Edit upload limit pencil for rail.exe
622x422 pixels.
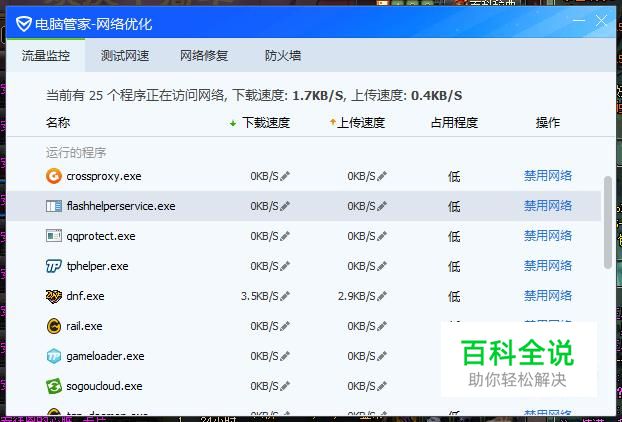click(x=382, y=326)
